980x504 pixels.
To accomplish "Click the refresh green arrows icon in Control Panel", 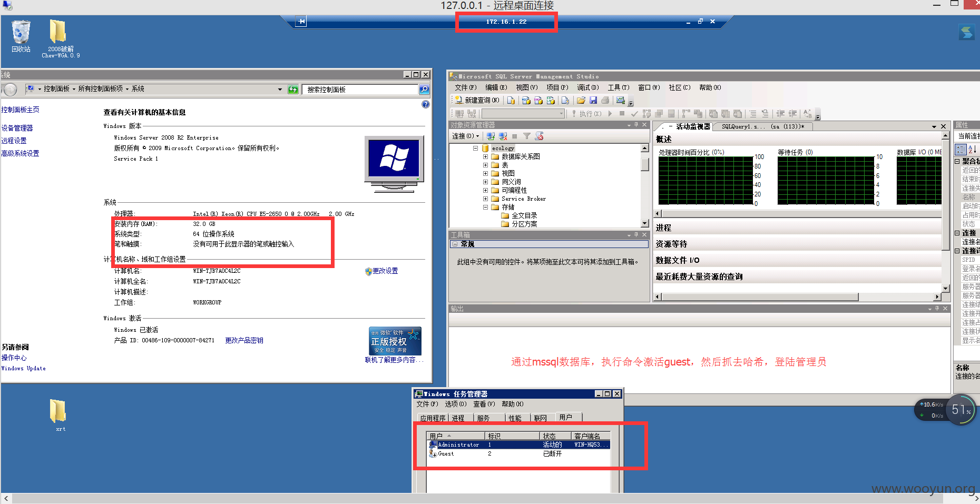I will point(293,90).
